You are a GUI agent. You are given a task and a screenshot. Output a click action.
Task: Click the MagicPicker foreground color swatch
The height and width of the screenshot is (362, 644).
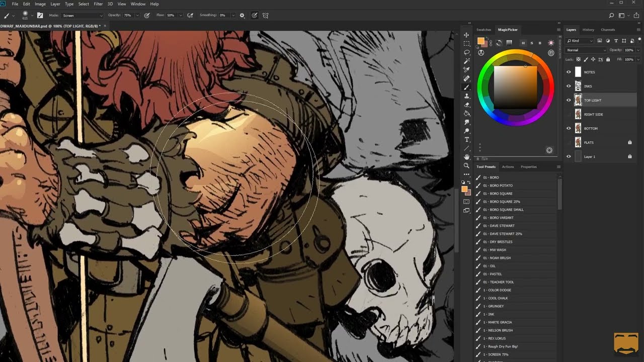(480, 41)
